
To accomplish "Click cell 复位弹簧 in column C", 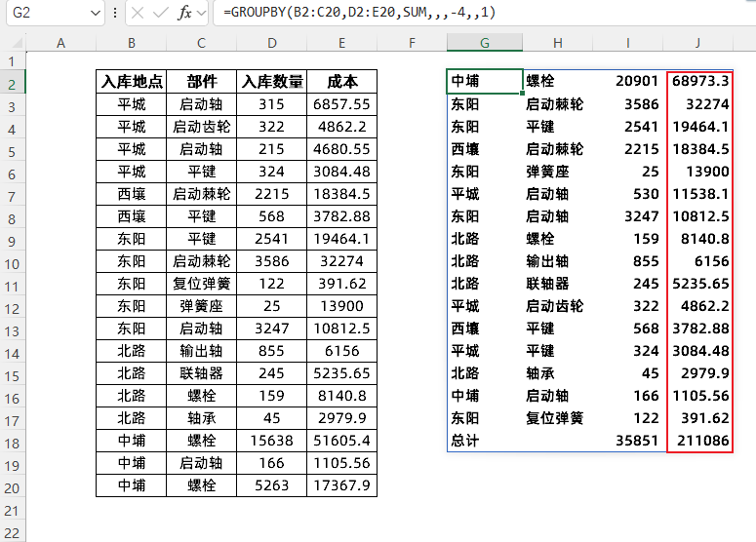I will pyautogui.click(x=202, y=284).
